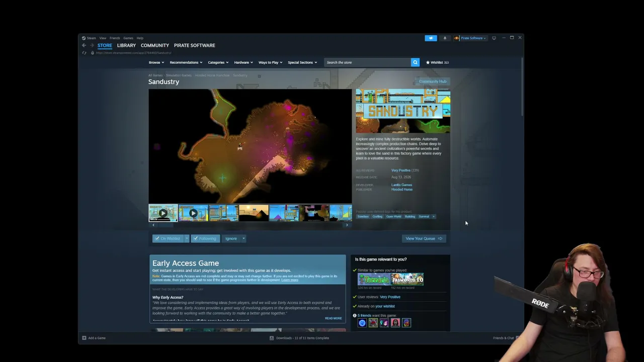The height and width of the screenshot is (362, 644).
Task: Click the Ignore button
Action: click(231, 238)
